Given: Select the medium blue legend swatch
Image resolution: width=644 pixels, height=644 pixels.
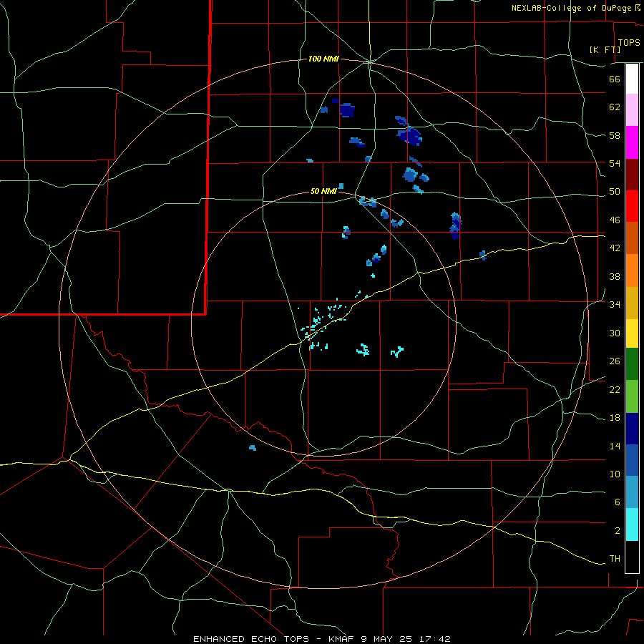Looking at the screenshot, I should tap(632, 460).
